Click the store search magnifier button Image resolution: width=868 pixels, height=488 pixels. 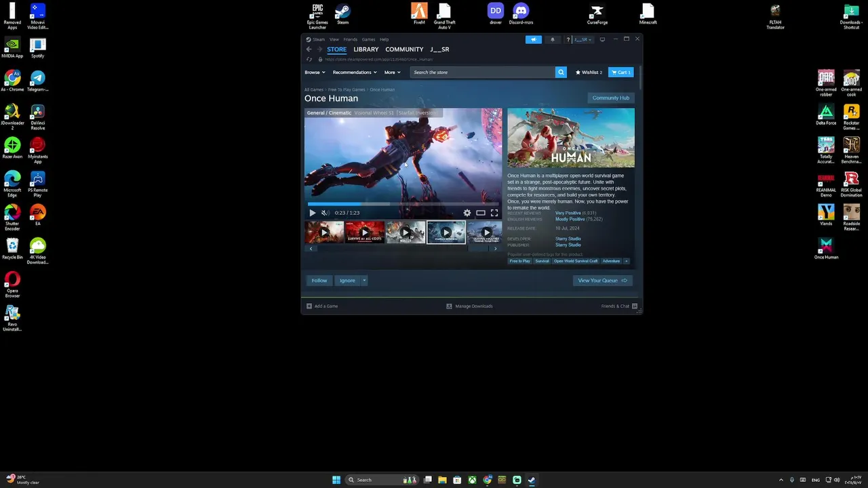561,72
